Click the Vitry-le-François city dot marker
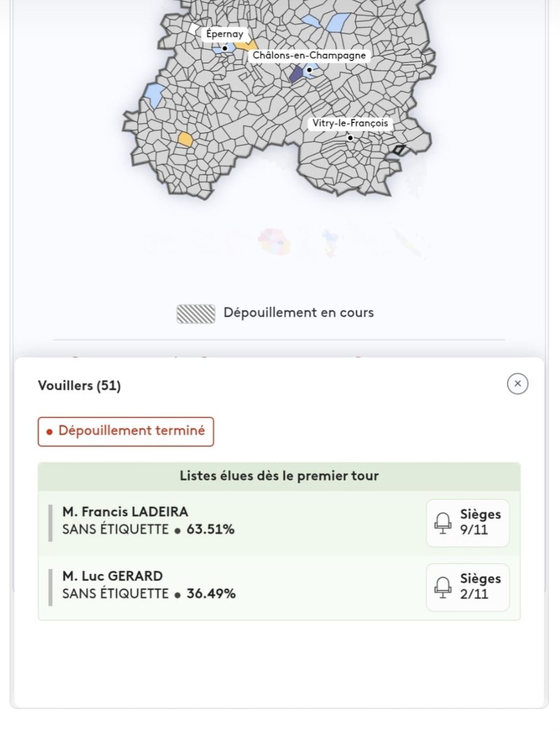560x731 pixels. [x=350, y=138]
